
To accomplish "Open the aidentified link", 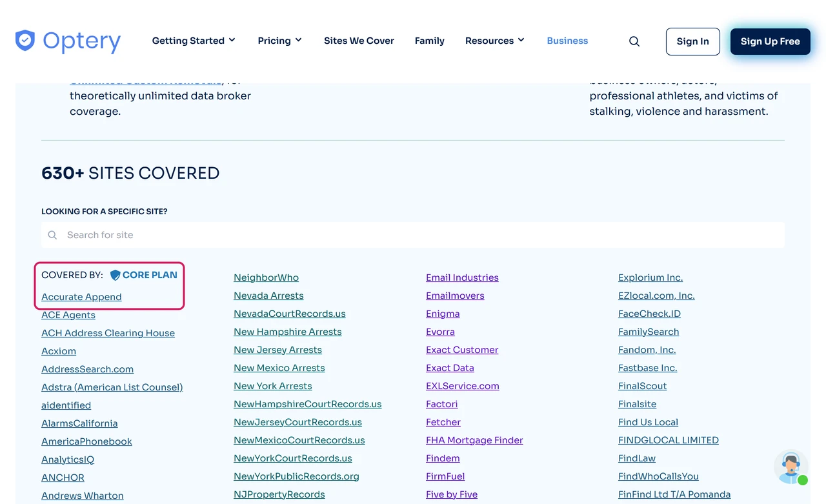I will 66,405.
